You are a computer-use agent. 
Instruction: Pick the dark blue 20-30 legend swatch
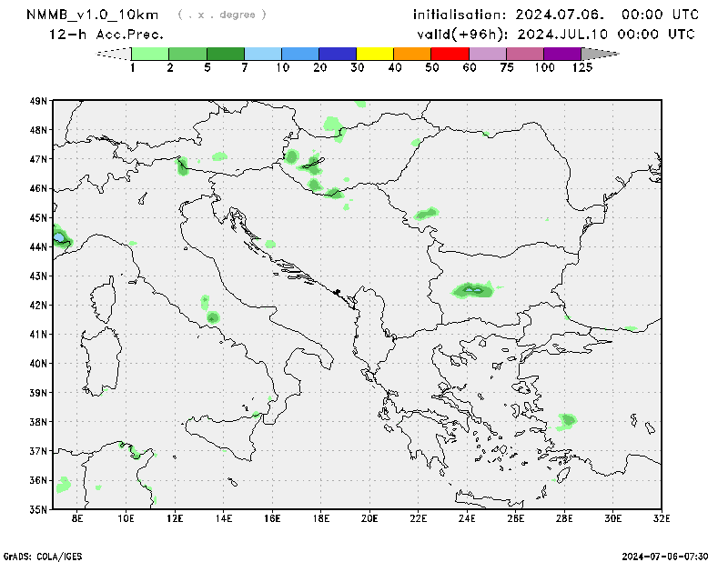coord(338,55)
